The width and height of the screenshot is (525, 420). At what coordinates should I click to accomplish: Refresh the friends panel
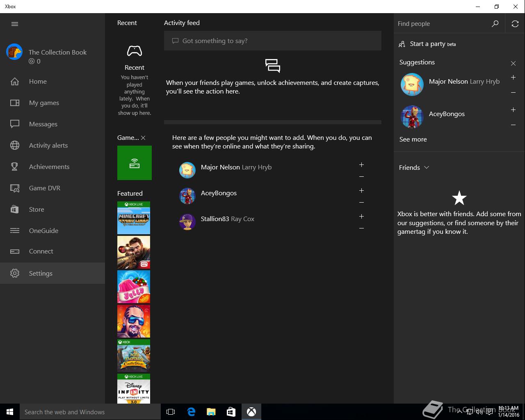point(515,24)
